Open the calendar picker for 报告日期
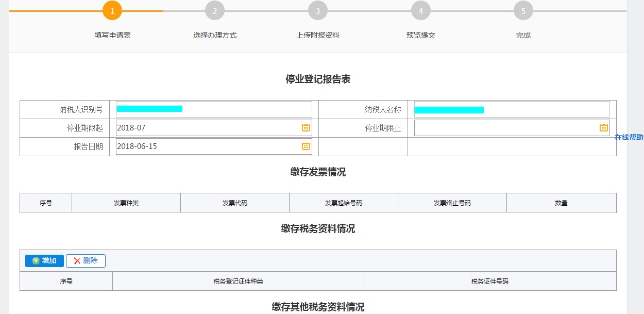644x314 pixels. (x=306, y=146)
